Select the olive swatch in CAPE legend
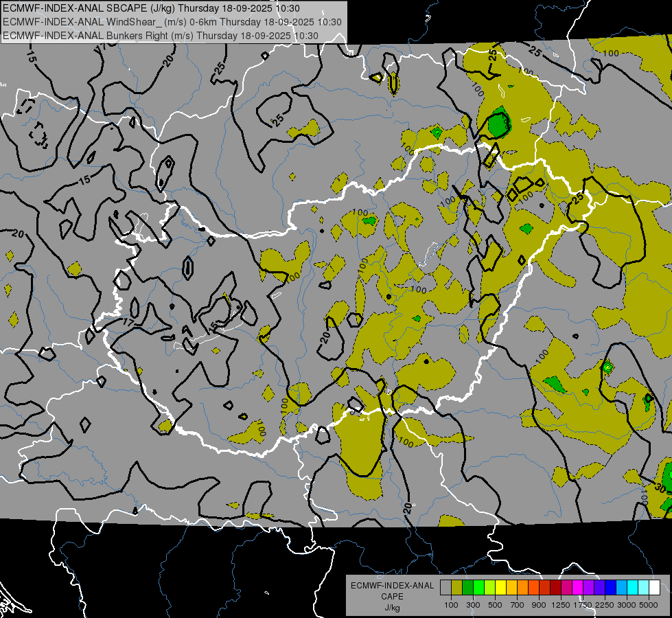This screenshot has height=618, width=672. (456, 588)
